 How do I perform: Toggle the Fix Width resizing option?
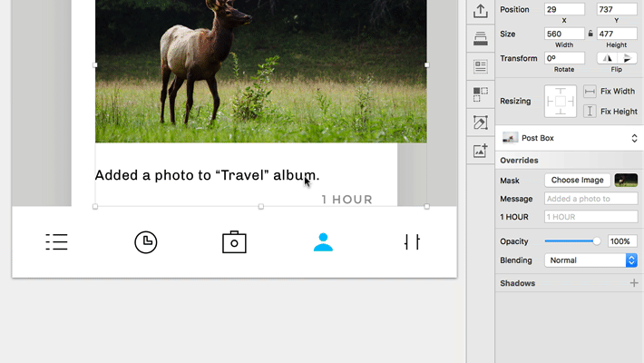(590, 92)
